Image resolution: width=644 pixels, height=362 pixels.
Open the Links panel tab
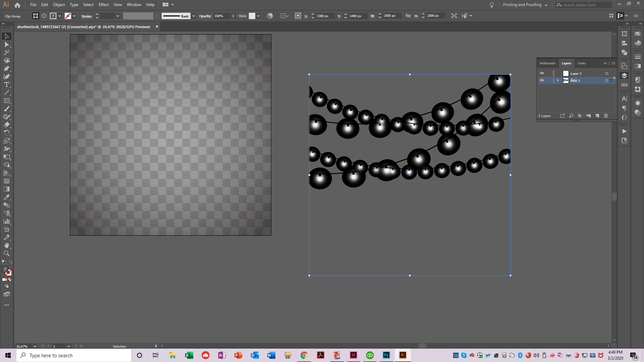point(581,63)
